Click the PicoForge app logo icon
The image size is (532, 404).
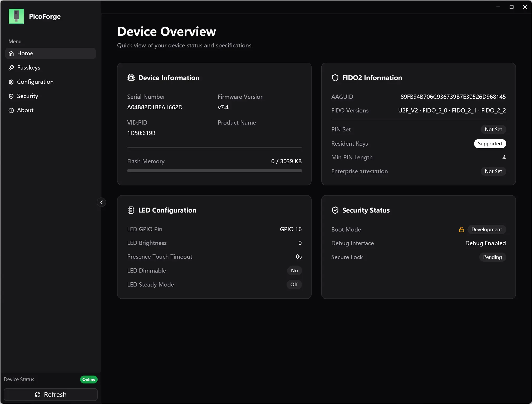(x=16, y=16)
